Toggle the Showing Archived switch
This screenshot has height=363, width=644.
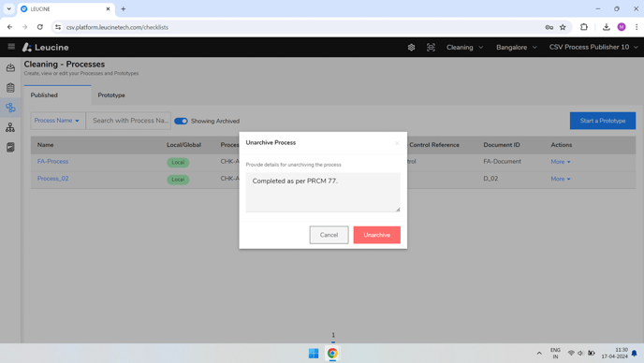click(x=181, y=121)
